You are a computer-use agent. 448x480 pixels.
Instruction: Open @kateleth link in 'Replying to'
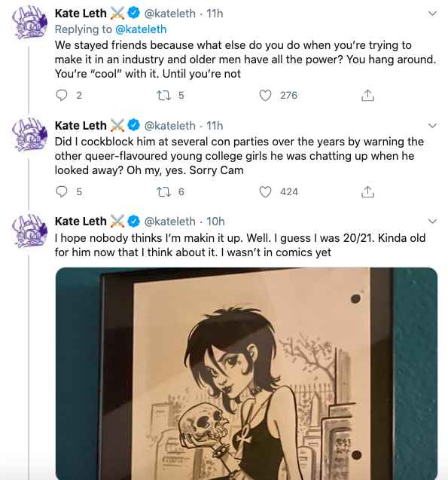[x=141, y=29]
